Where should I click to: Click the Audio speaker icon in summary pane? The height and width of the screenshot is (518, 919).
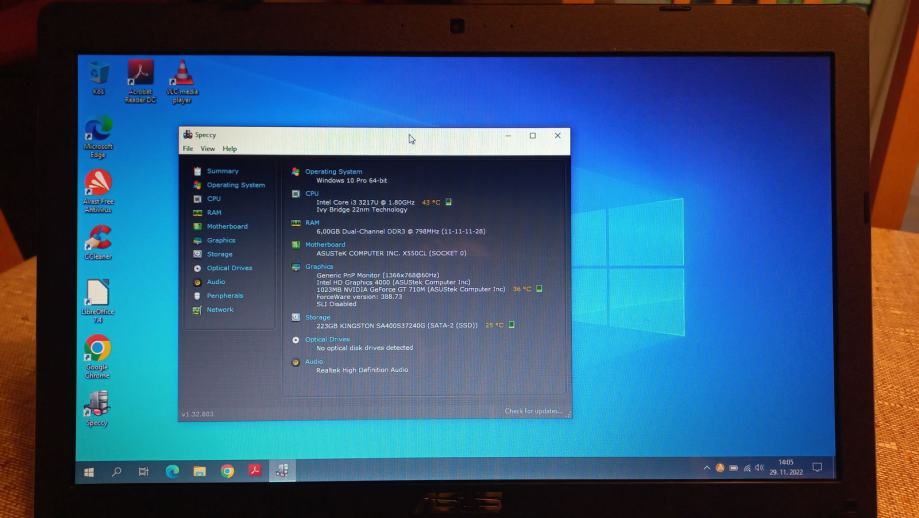click(x=295, y=362)
